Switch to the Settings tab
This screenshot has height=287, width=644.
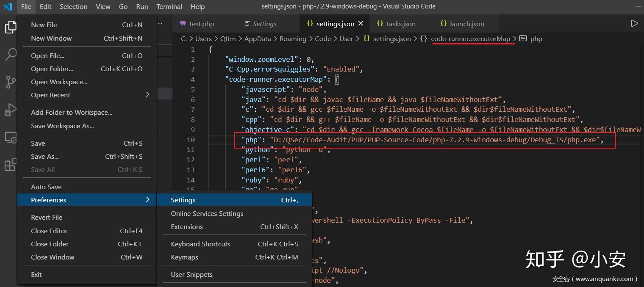267,24
